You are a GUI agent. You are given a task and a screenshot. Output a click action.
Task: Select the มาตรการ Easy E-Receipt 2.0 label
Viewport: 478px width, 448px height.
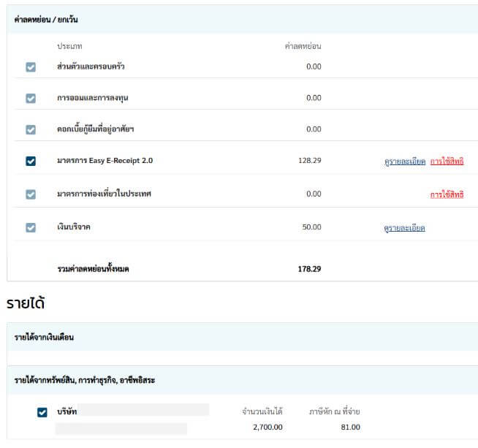pos(105,161)
